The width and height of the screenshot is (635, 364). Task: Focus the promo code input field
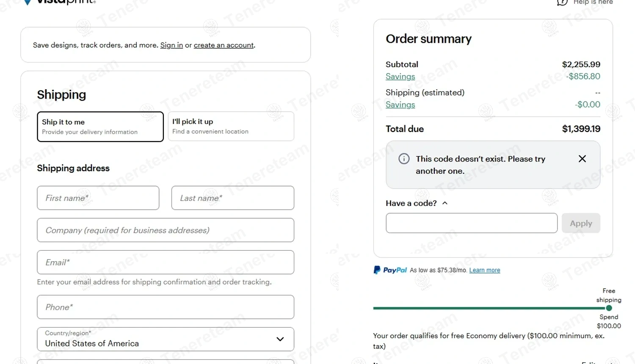tap(471, 223)
